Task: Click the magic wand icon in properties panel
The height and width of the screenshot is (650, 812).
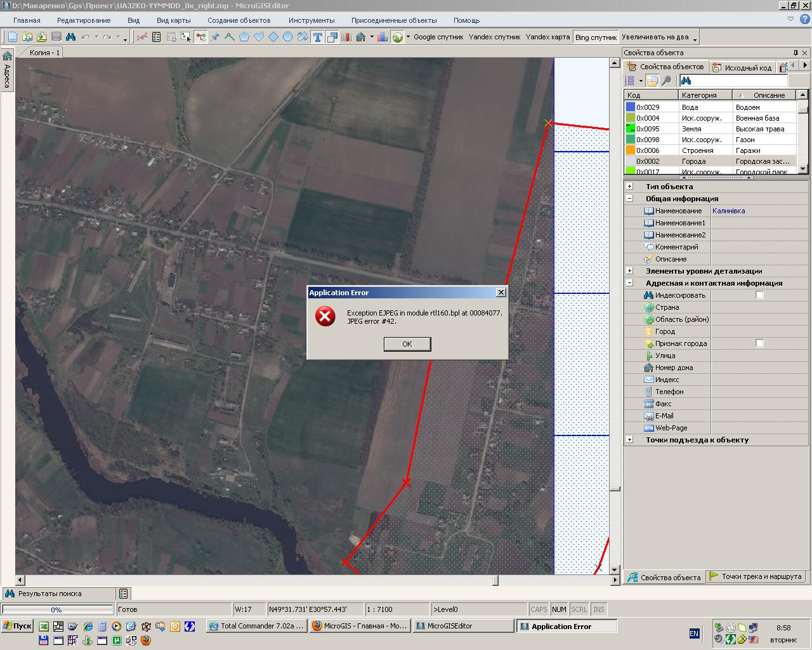Action: [x=666, y=81]
